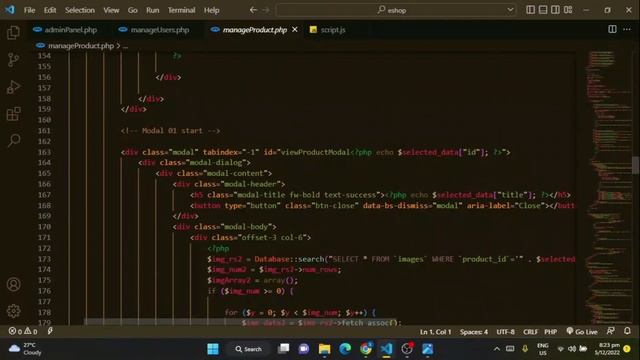Viewport: 640px width, 360px height.
Task: Open the weather widget showing 27°C Cloudy
Action: coord(25,349)
